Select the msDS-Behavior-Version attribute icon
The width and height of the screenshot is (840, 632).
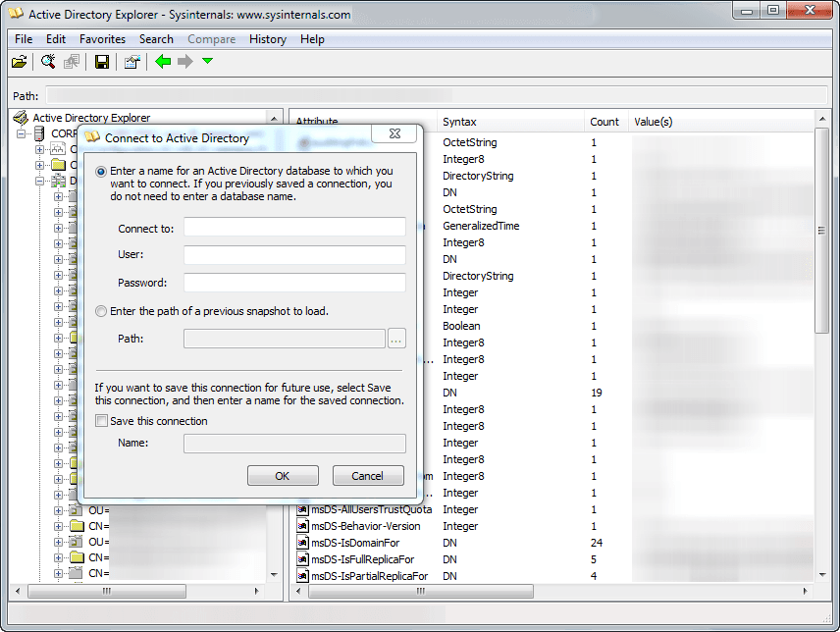click(302, 526)
